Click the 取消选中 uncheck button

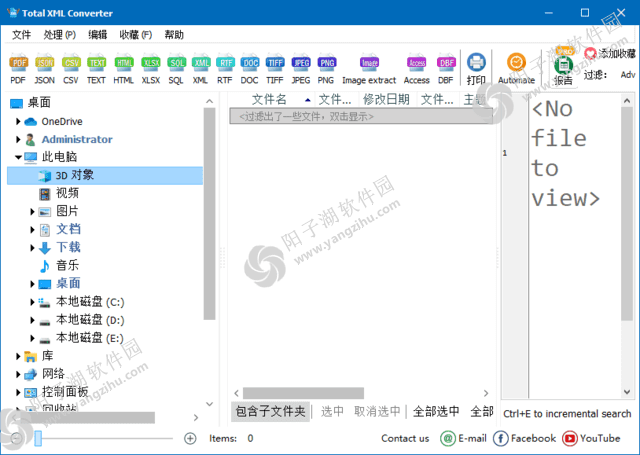(x=377, y=411)
